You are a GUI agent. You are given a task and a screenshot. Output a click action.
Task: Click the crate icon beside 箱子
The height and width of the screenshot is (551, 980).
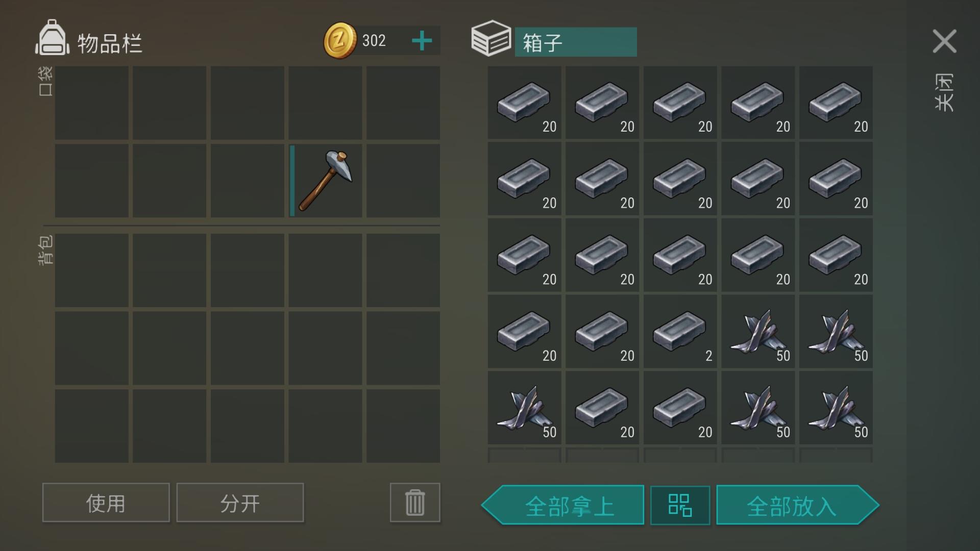click(491, 38)
